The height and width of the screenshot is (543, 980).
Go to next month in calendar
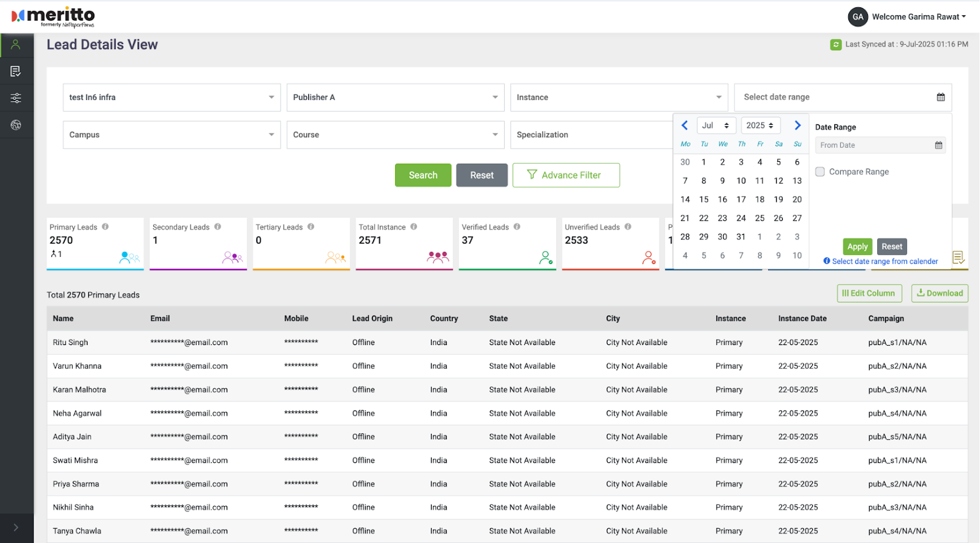pos(797,126)
